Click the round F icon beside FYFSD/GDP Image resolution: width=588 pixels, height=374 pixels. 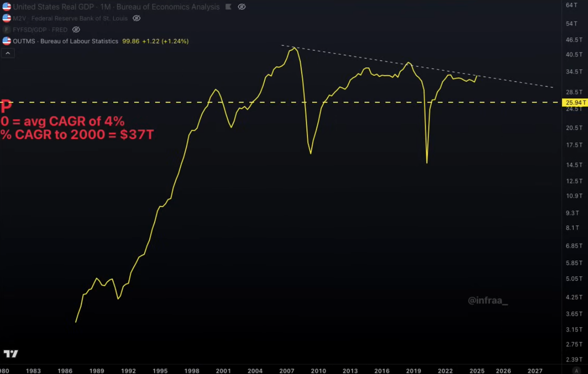tap(7, 30)
